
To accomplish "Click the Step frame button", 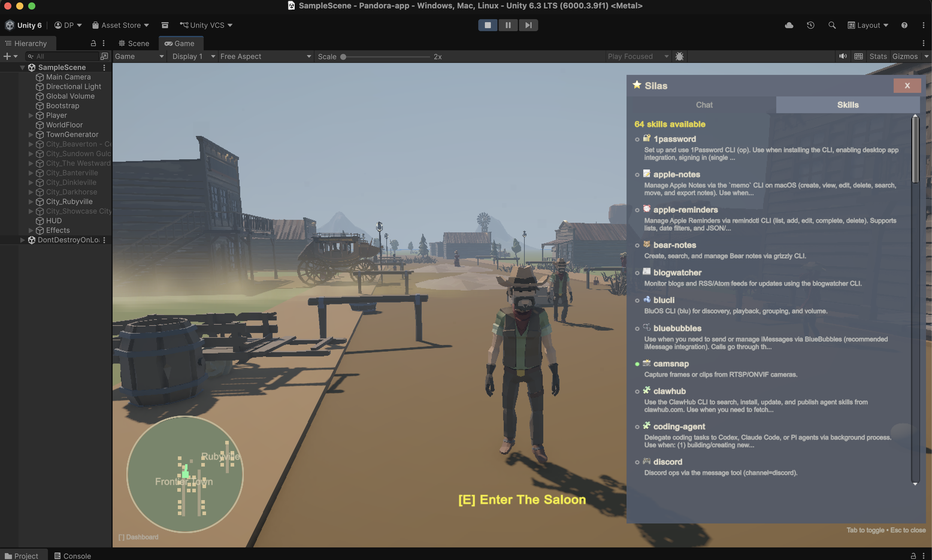I will click(528, 25).
